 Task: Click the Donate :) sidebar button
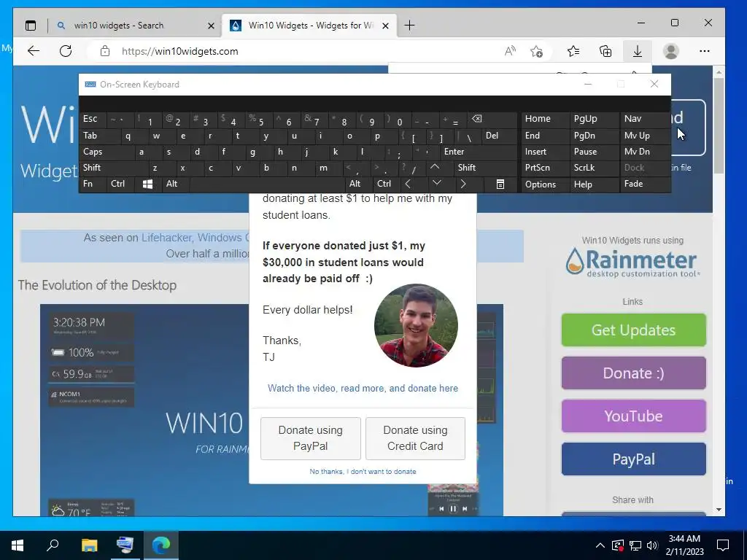pyautogui.click(x=634, y=373)
